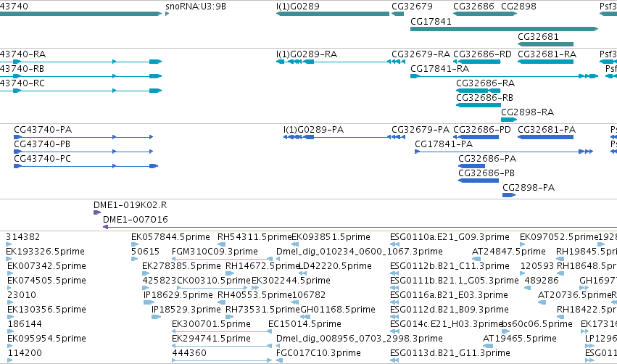Select EST EK057844.5prime
The image size is (617, 364).
pyautogui.click(x=134, y=244)
